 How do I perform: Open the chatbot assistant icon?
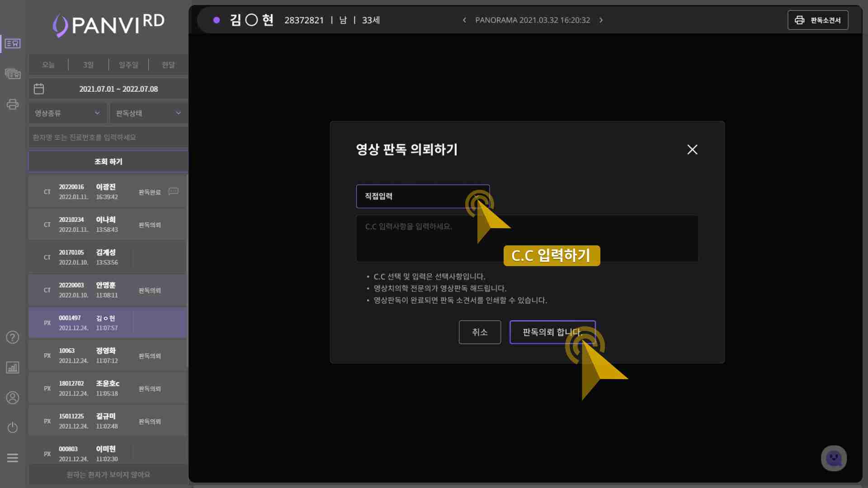[834, 458]
